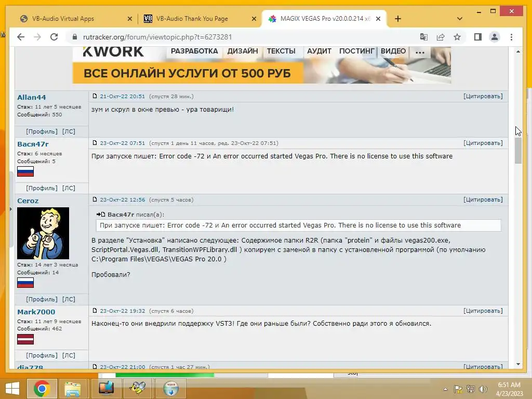Click quoted-post arrow icon beside Вася47r писал
The width and height of the screenshot is (532, 399).
point(101,215)
